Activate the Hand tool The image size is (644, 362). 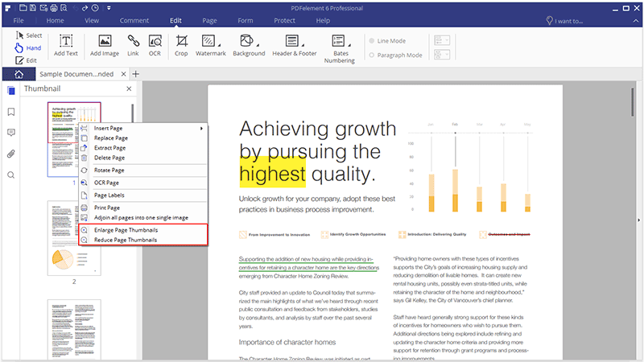click(x=28, y=48)
